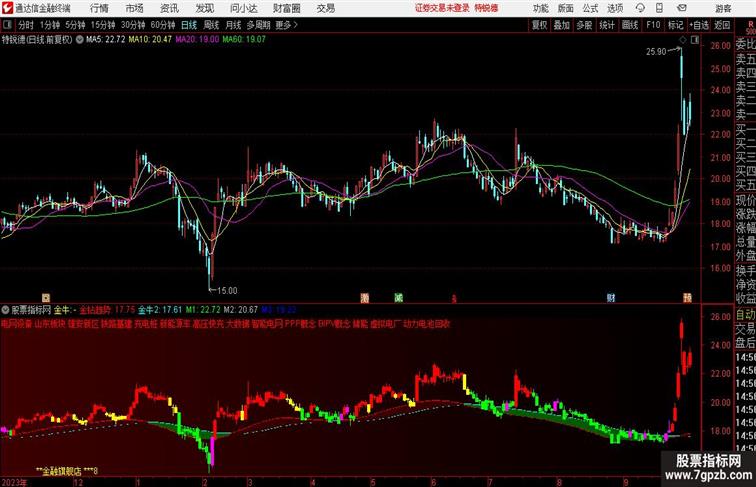This screenshot has height=487, width=756.
Task: Click the 财 event marker on timeline
Action: tap(611, 298)
